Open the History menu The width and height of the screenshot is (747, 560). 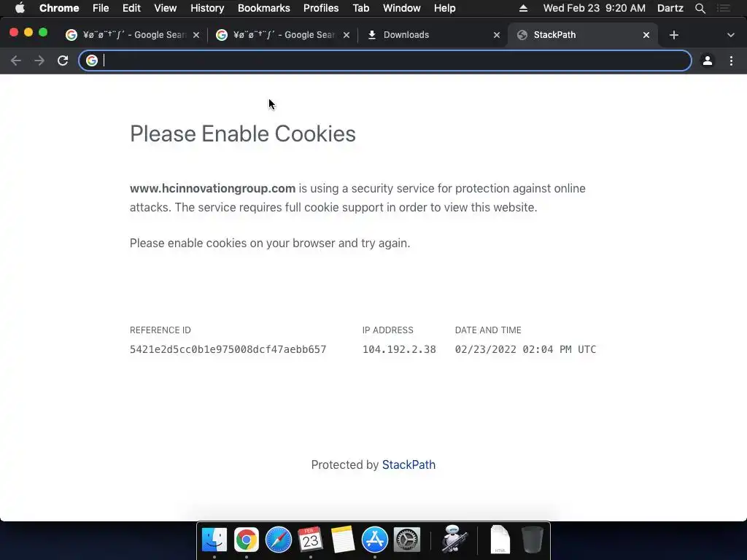tap(207, 8)
